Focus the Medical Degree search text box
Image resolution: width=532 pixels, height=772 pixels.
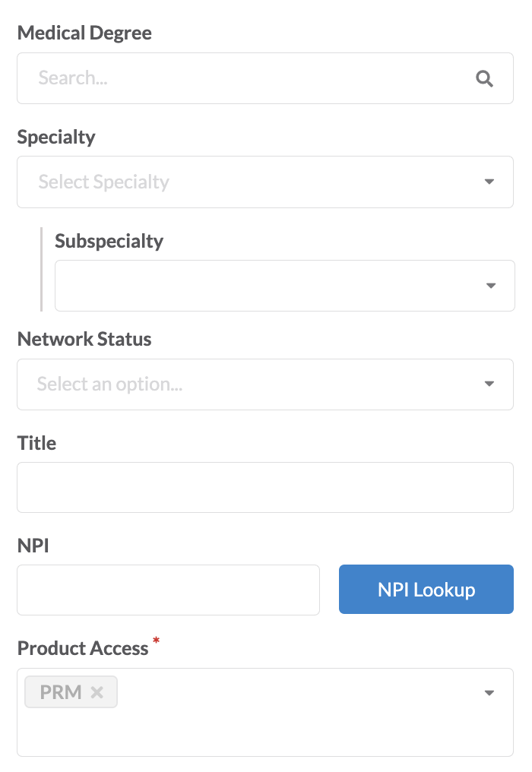click(x=265, y=78)
